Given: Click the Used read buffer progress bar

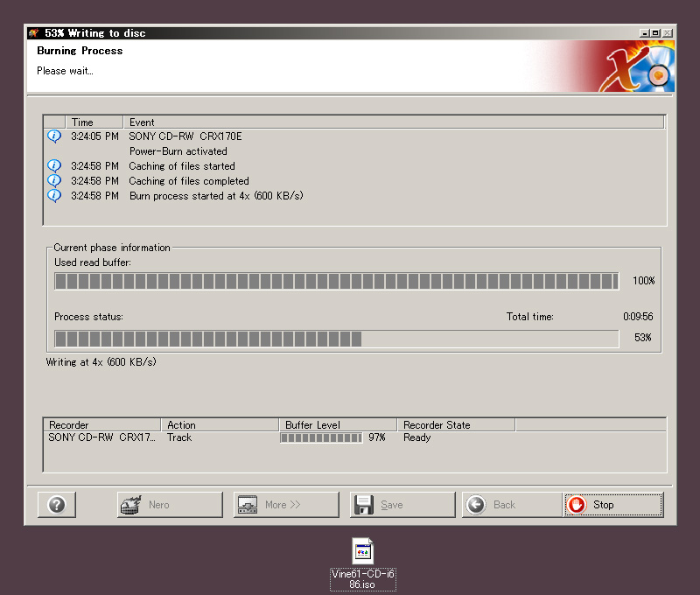Looking at the screenshot, I should pyautogui.click(x=336, y=281).
